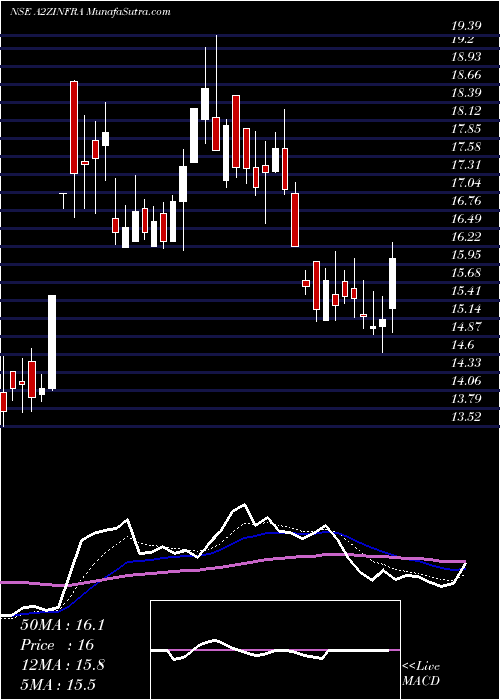Click the 16.76 price axis label
This screenshot has width=500, height=700.
466,200
